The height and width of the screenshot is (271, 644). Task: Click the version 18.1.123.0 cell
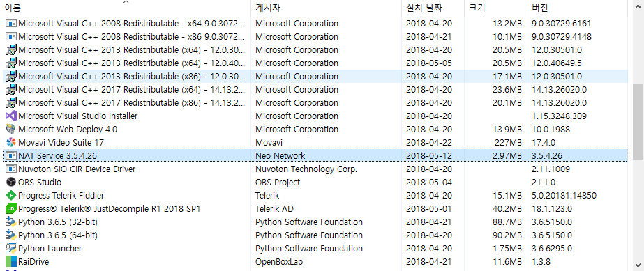pyautogui.click(x=552, y=209)
